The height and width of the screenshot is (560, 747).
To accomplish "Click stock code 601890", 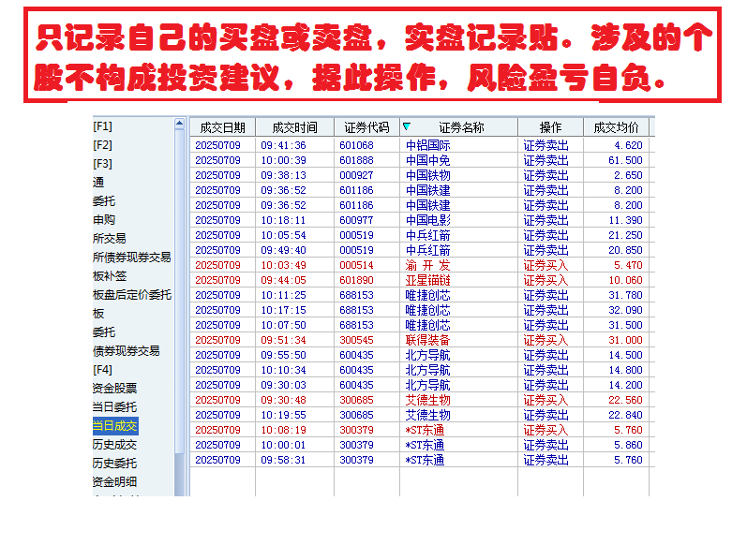I will coord(356,281).
